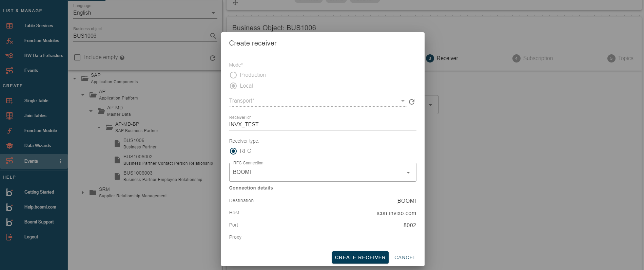644x270 pixels.
Task: Cancel the Create receiver dialog
Action: 405,257
